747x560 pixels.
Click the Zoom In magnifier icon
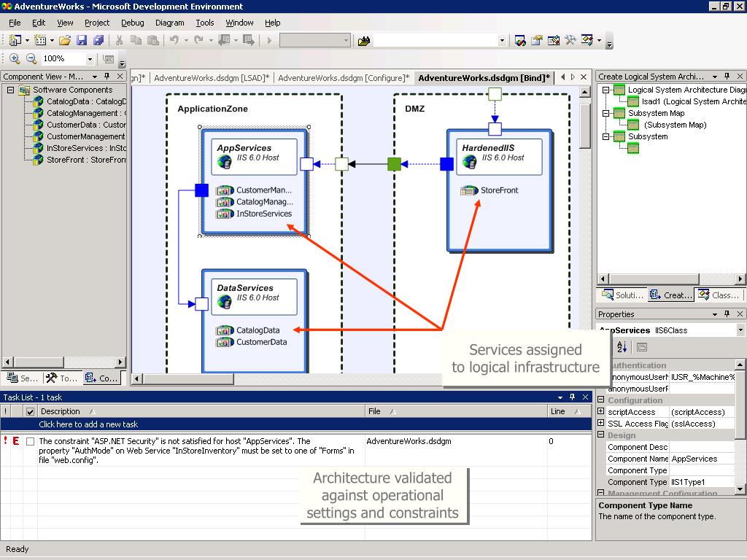point(15,58)
